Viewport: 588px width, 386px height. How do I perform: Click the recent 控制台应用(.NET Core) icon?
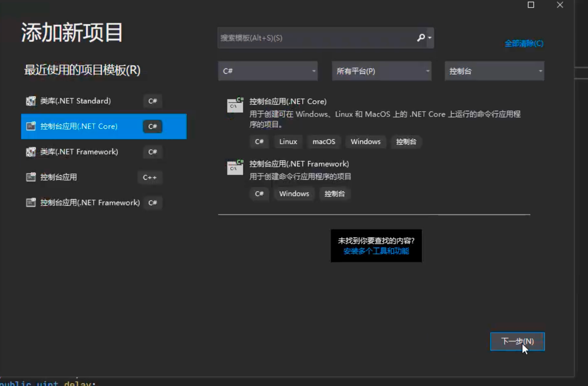tap(31, 126)
